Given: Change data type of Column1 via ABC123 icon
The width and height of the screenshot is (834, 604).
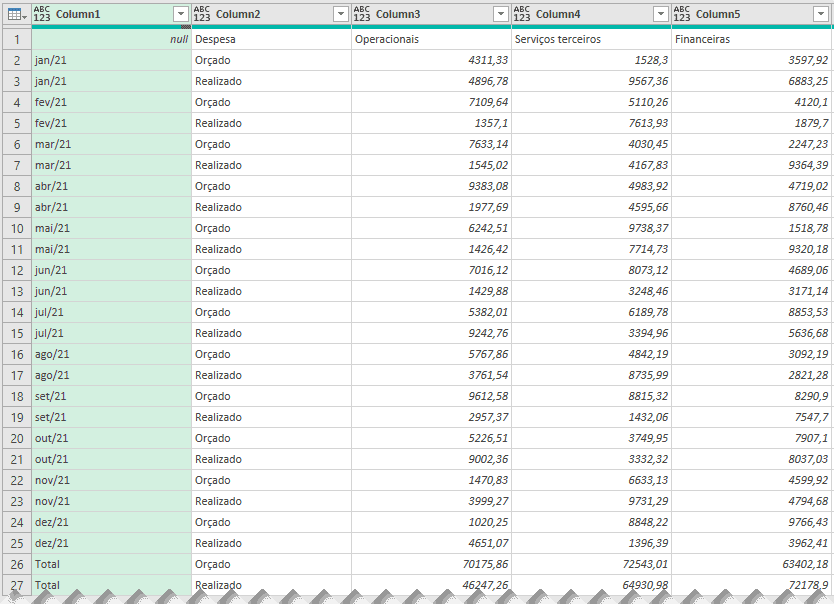Looking at the screenshot, I should [x=41, y=14].
